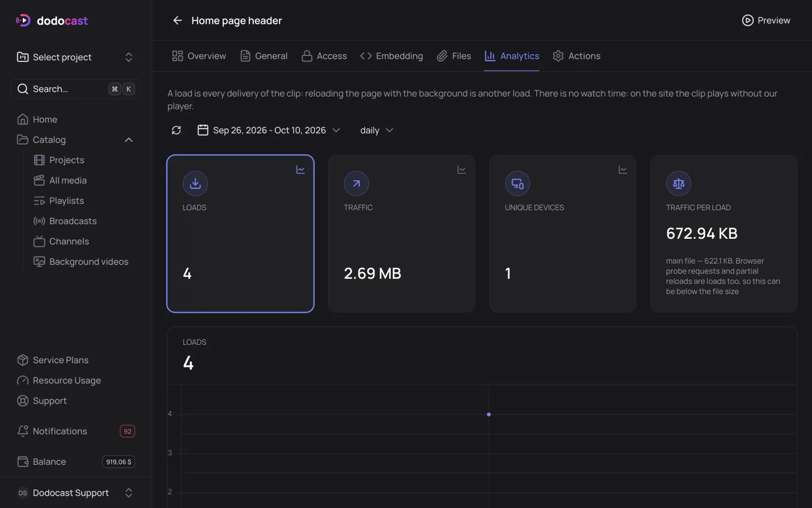
Task: Expand the Dodocast Support account menu
Action: (x=75, y=493)
